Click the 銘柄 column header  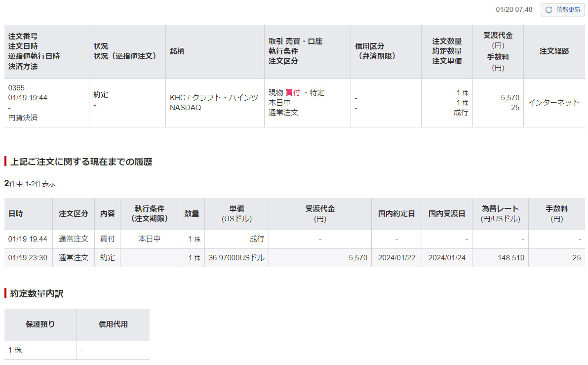pos(177,51)
